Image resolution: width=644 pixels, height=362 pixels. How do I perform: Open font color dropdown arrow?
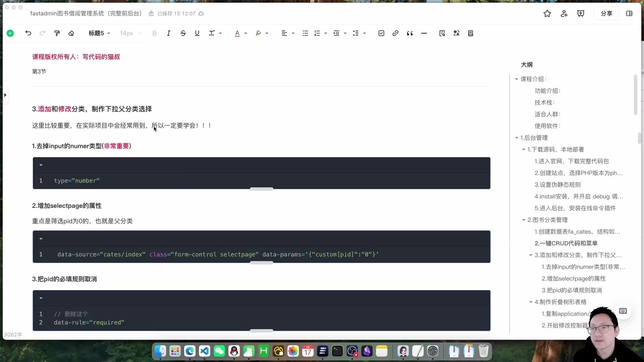[246, 33]
